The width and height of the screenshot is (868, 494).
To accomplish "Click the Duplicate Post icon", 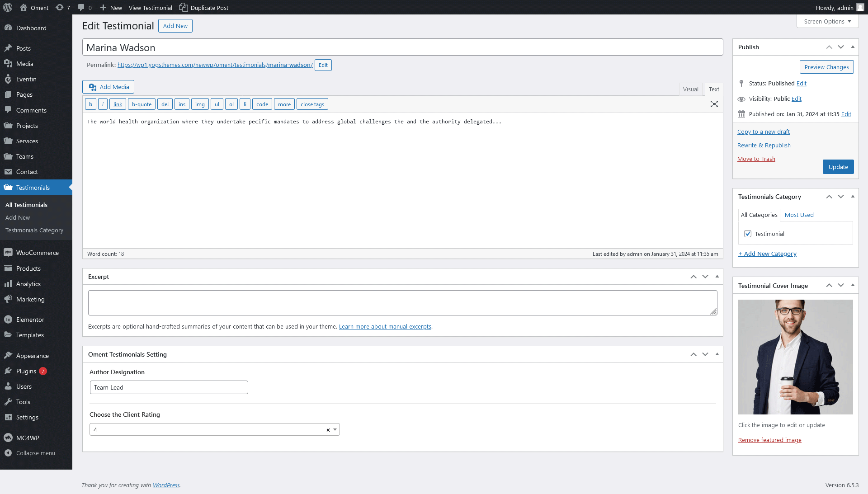I will [x=183, y=7].
